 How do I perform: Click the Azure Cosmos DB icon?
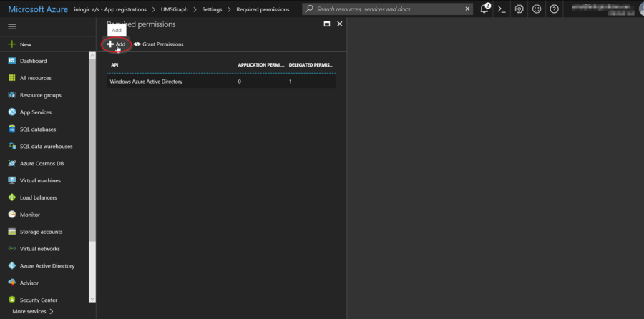[x=12, y=163]
